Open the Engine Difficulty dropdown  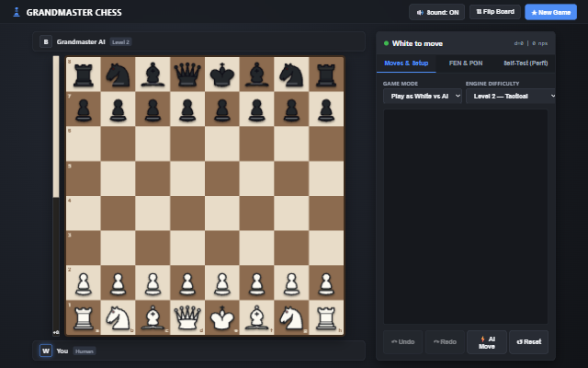point(511,96)
